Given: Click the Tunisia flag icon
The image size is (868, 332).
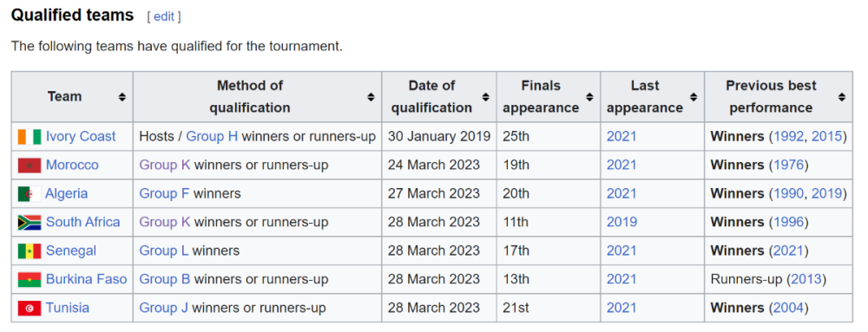Looking at the screenshot, I should pos(30,309).
